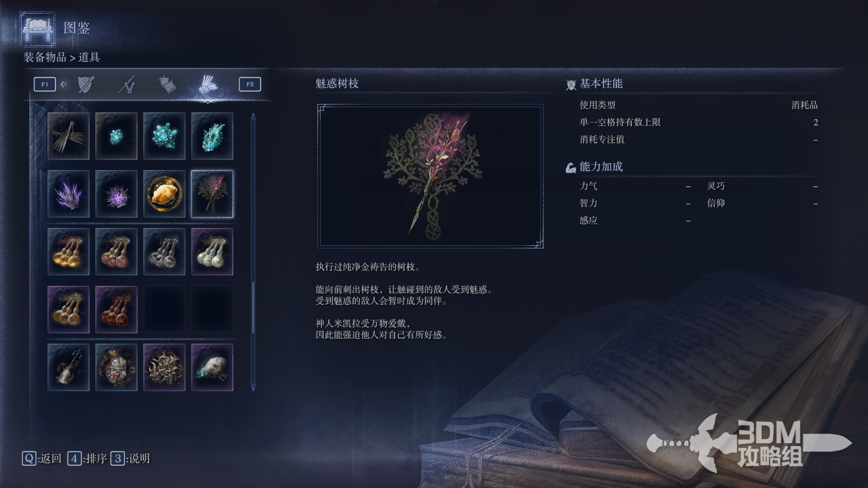Click the 说明 description prompt
Image resolution: width=868 pixels, height=488 pixels.
(130, 459)
